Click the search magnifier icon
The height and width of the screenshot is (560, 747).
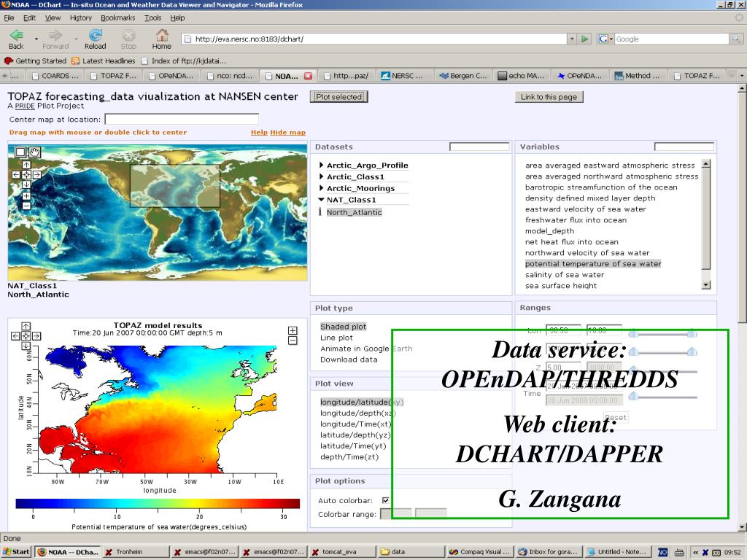[736, 39]
